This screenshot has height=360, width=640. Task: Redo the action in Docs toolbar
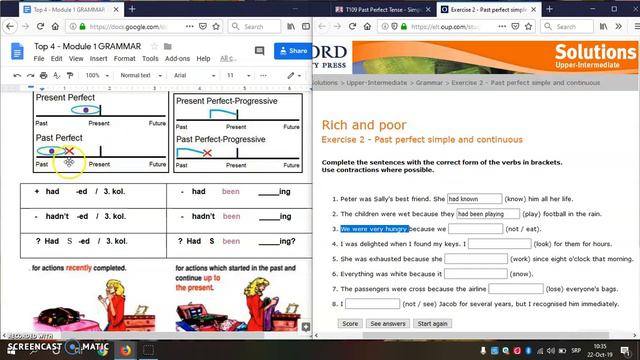pos(30,76)
